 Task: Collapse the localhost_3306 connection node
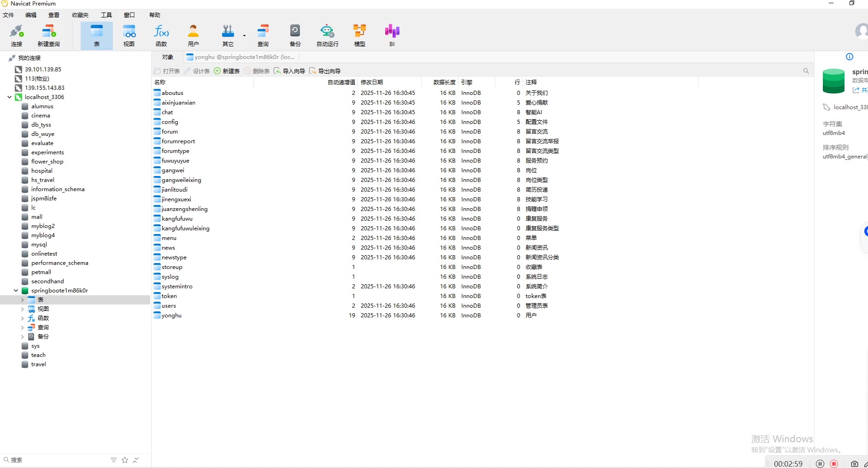[9, 97]
